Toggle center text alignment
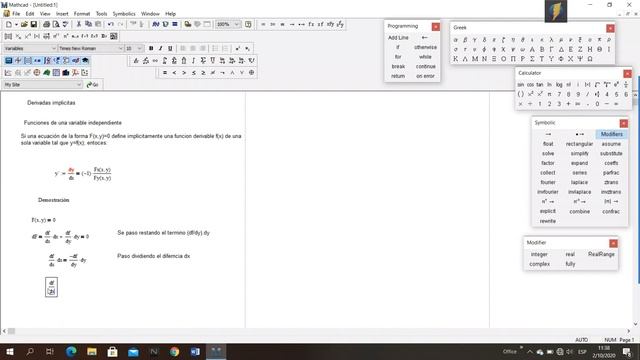The image size is (640, 360). point(193,49)
